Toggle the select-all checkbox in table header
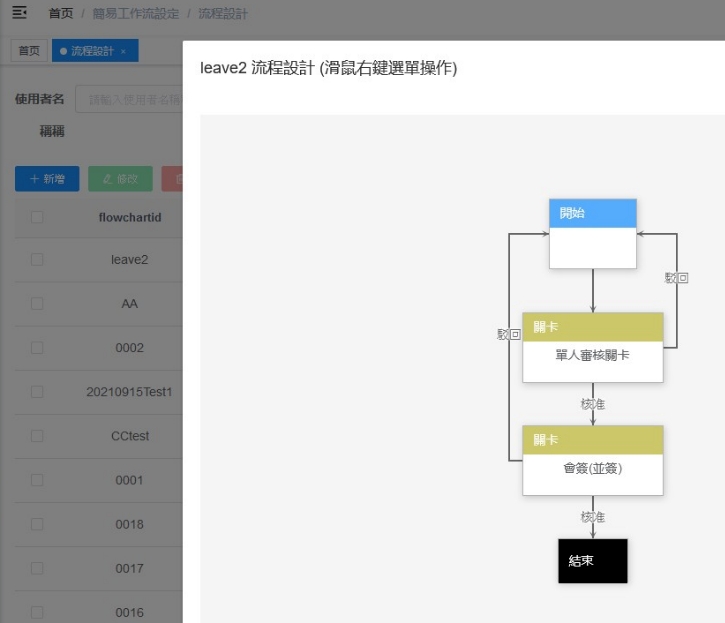The image size is (725, 623). coord(37,217)
